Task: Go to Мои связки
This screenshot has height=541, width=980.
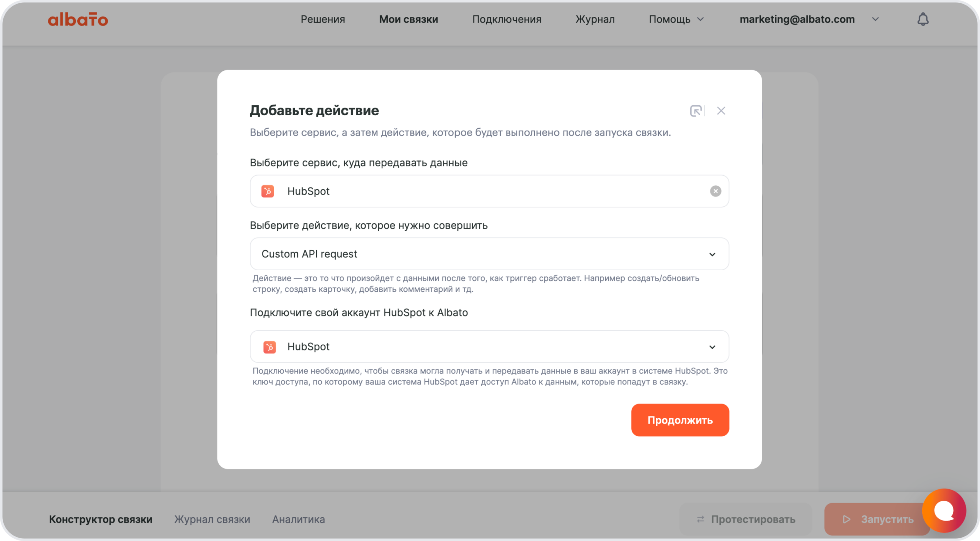Action: click(x=408, y=20)
